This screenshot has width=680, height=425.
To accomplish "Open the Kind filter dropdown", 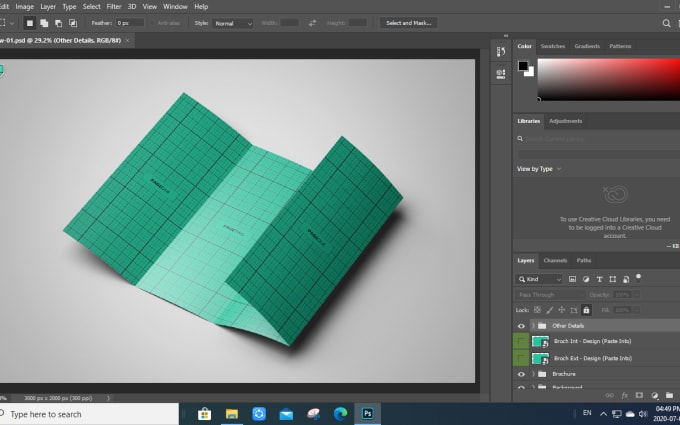I will (x=539, y=279).
